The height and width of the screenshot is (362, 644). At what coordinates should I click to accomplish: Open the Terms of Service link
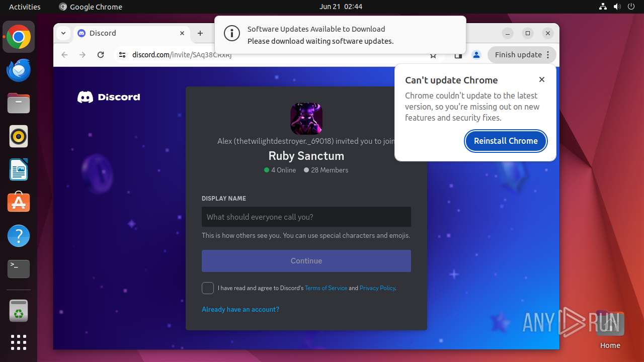pyautogui.click(x=326, y=288)
